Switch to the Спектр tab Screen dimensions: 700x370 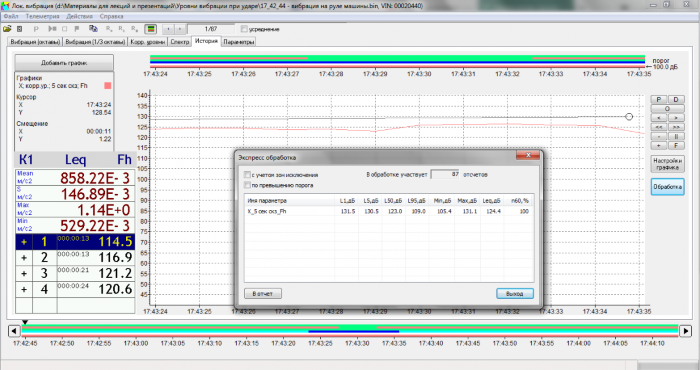(179, 42)
